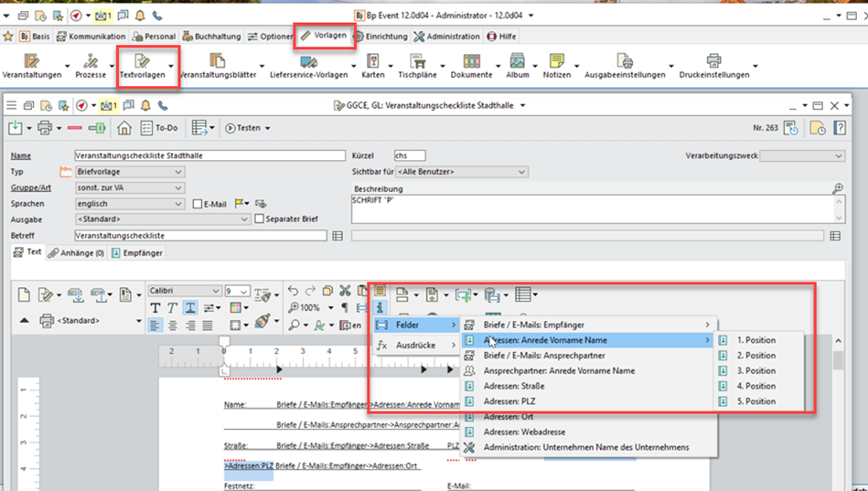Click the undo arrow in editor toolbar
The width and height of the screenshot is (868, 491).
point(294,292)
